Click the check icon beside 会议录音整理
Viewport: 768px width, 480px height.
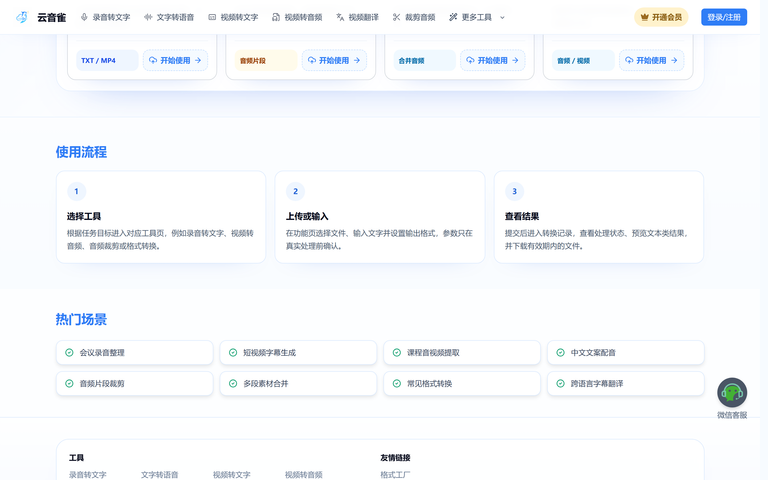(x=70, y=353)
